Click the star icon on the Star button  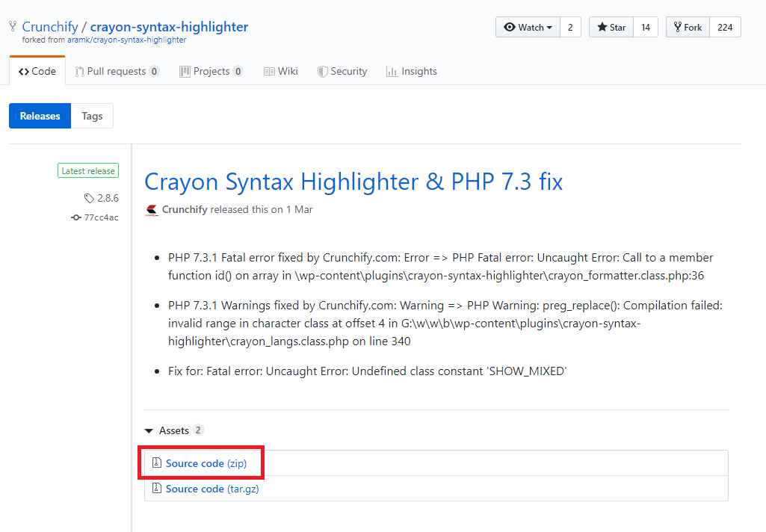(602, 27)
